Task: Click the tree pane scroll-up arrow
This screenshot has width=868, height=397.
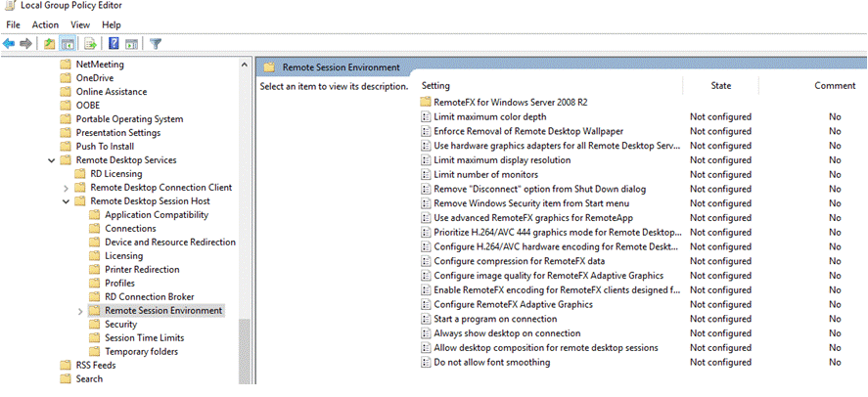Action: tap(244, 65)
